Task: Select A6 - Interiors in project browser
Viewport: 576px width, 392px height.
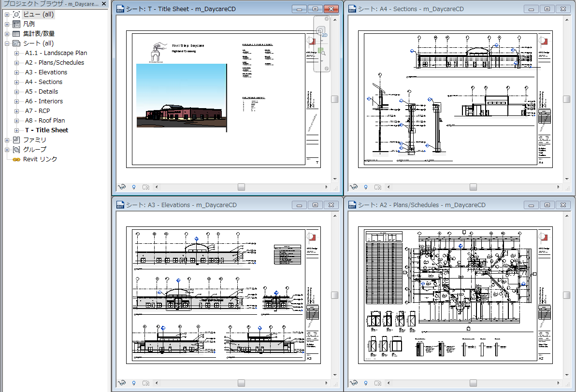Action: click(x=43, y=101)
